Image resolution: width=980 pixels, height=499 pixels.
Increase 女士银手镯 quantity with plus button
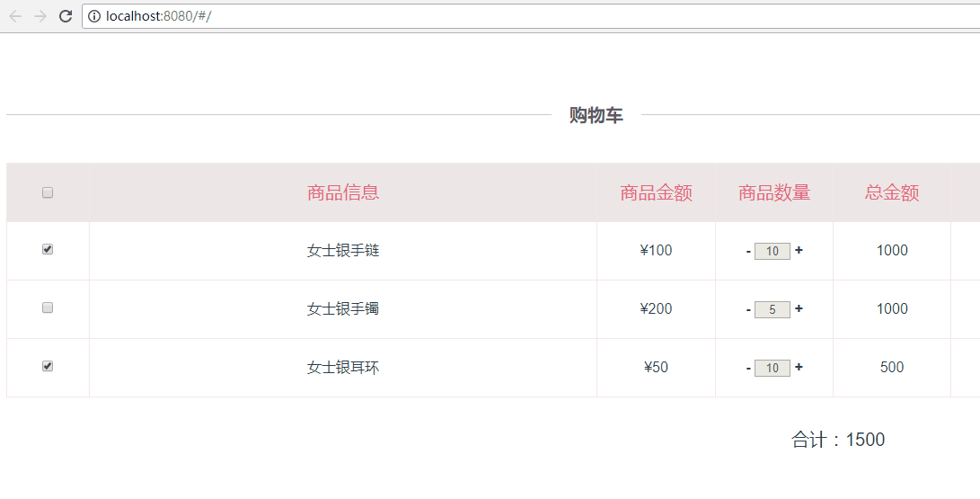coord(799,309)
